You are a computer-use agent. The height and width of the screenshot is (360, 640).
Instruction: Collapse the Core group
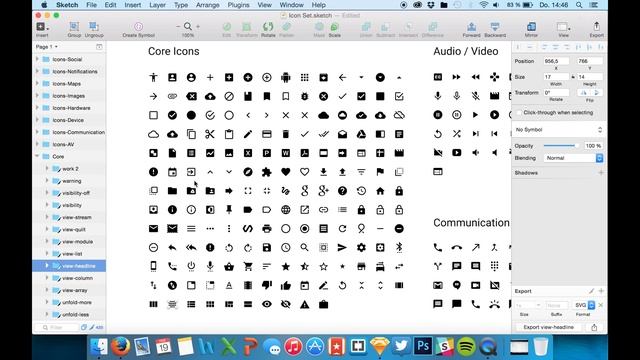pyautogui.click(x=37, y=156)
